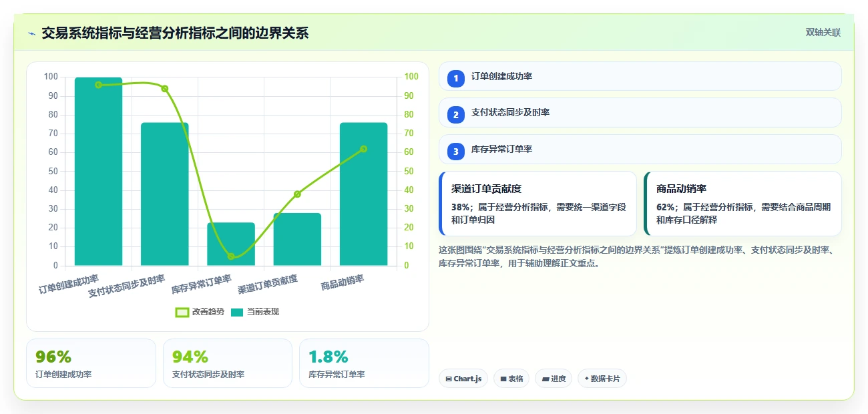Click the trend line point at 38
The width and height of the screenshot is (868, 414).
click(x=297, y=194)
